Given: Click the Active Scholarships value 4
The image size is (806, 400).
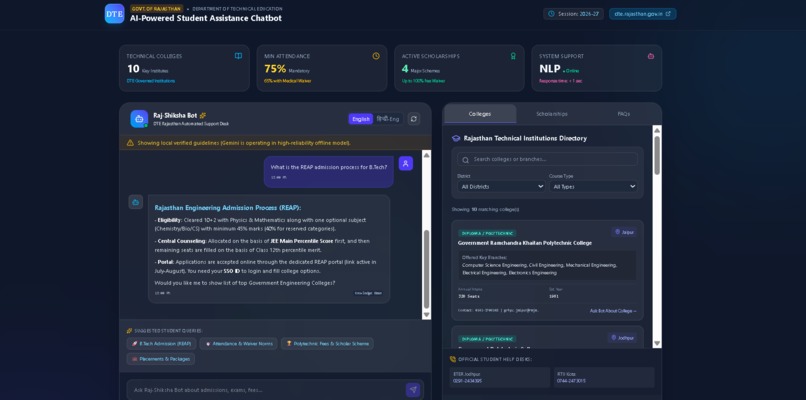Looking at the screenshot, I should (405, 69).
